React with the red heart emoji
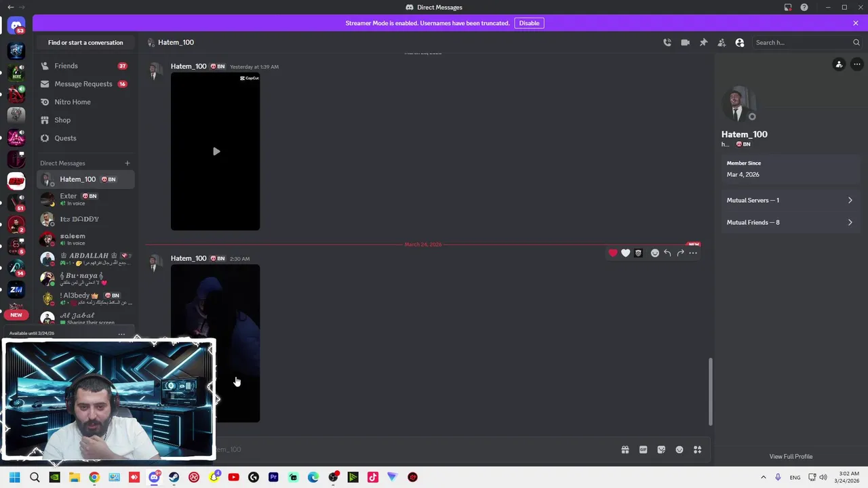Image resolution: width=868 pixels, height=488 pixels. tap(613, 253)
